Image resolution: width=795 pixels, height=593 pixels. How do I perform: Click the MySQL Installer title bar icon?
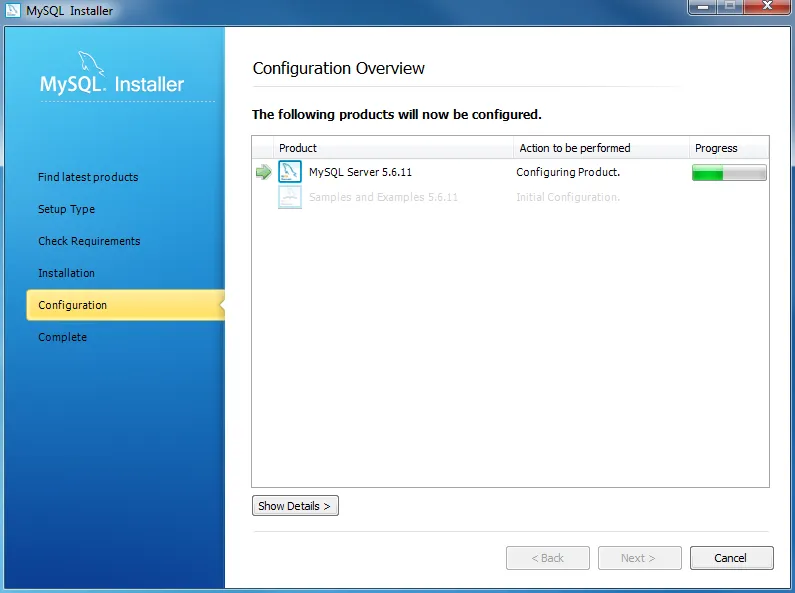click(12, 10)
